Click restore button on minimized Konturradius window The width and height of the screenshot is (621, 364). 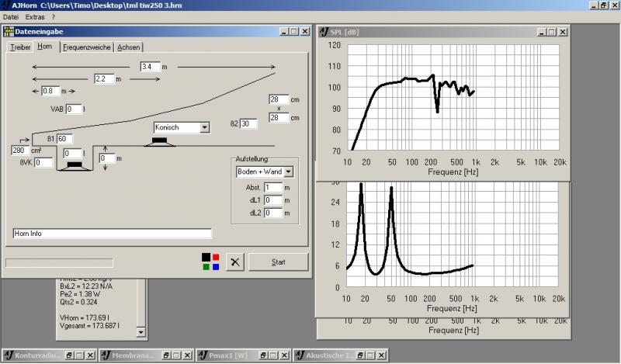pos(69,355)
